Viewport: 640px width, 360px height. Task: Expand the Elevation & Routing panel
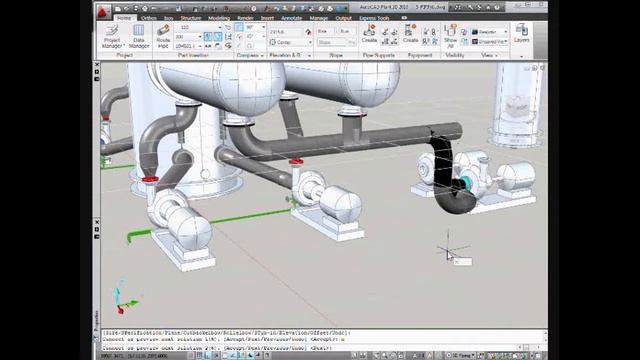pos(289,55)
